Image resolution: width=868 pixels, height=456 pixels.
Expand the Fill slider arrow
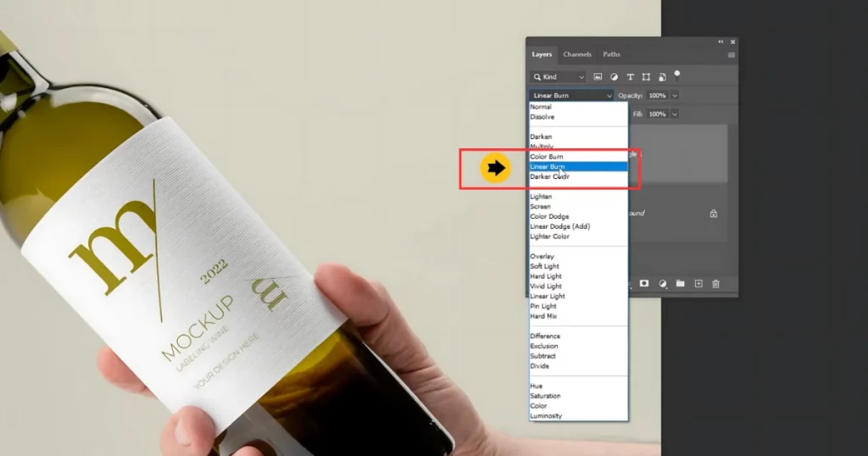[674, 114]
